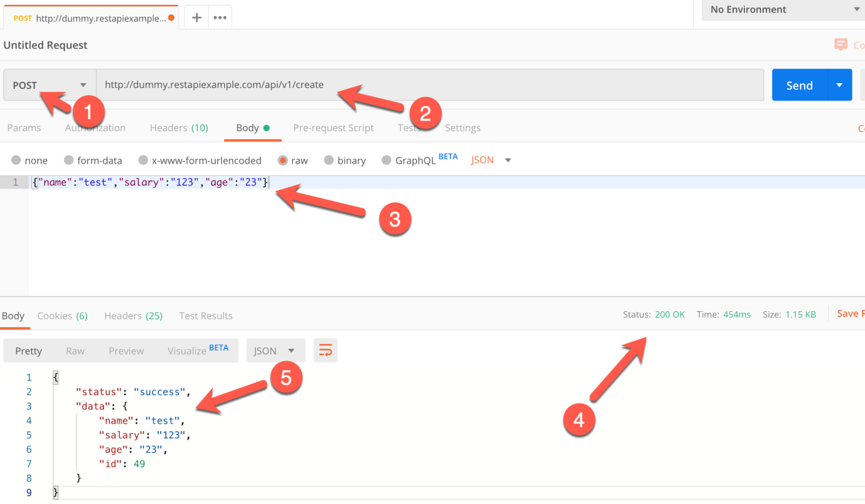The height and width of the screenshot is (504, 865).
Task: Switch the response view to Visualize BETA
Action: point(198,351)
